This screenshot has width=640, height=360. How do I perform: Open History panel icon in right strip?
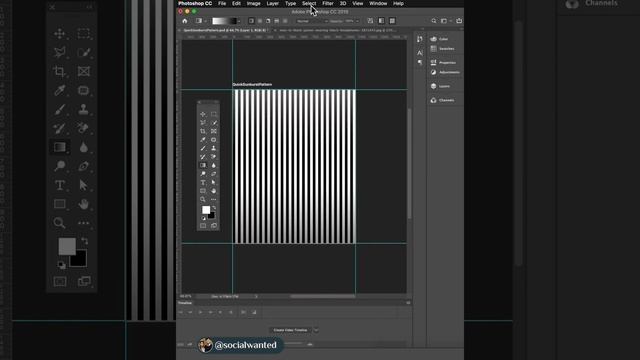click(420, 39)
